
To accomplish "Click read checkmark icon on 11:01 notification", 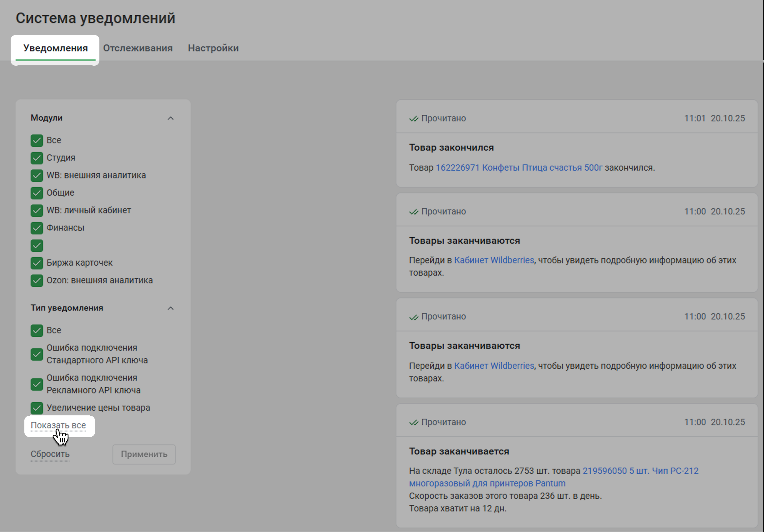I will 414,119.
